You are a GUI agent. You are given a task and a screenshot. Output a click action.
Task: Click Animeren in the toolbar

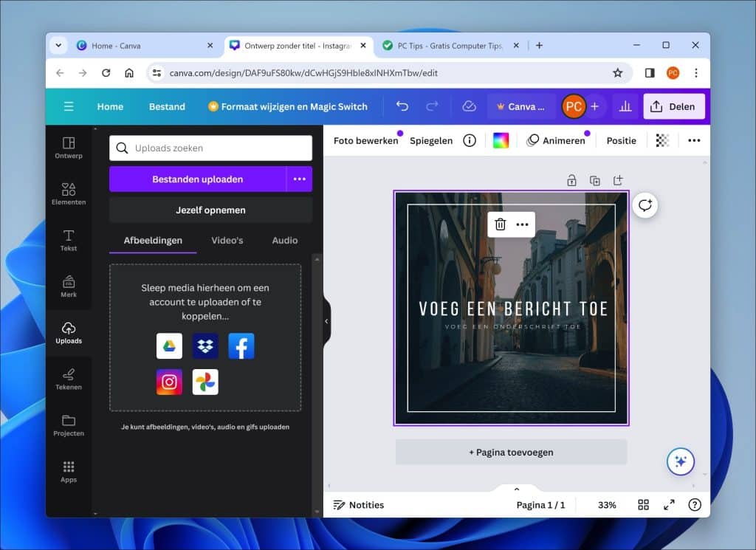556,140
